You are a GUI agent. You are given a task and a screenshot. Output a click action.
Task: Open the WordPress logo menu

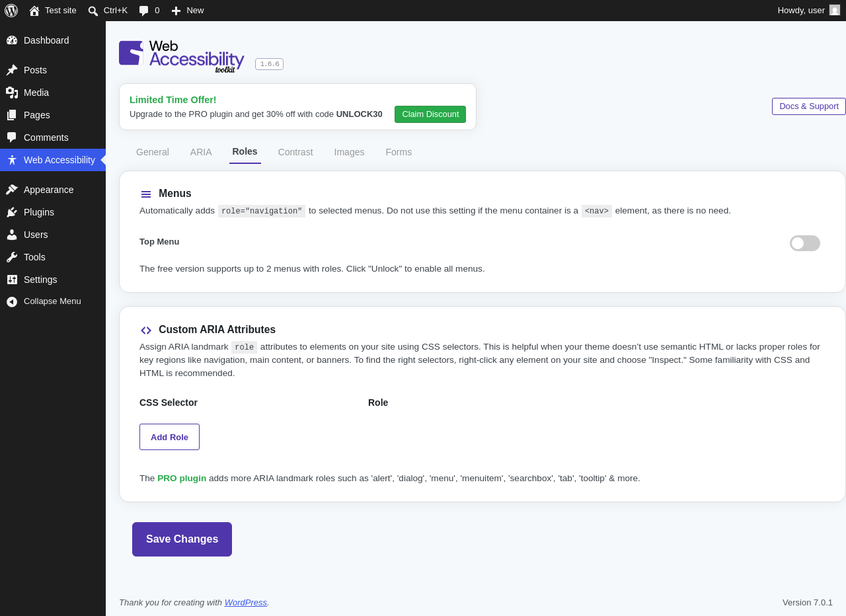[x=11, y=11]
